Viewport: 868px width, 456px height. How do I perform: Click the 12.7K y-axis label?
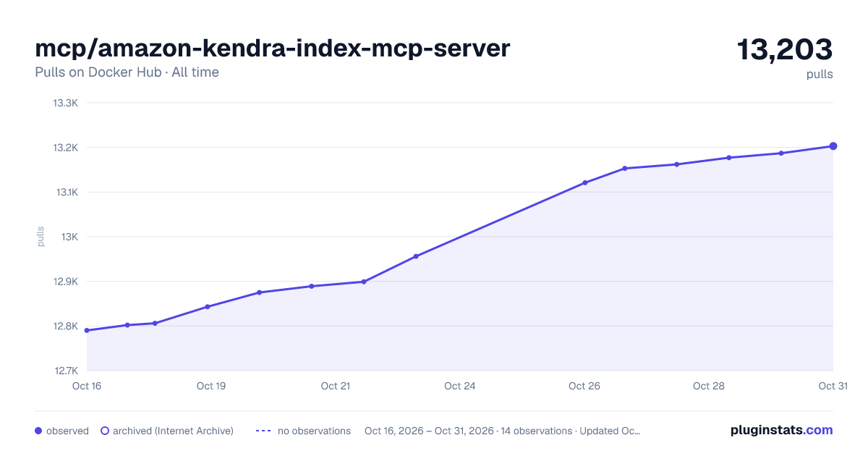tap(65, 371)
